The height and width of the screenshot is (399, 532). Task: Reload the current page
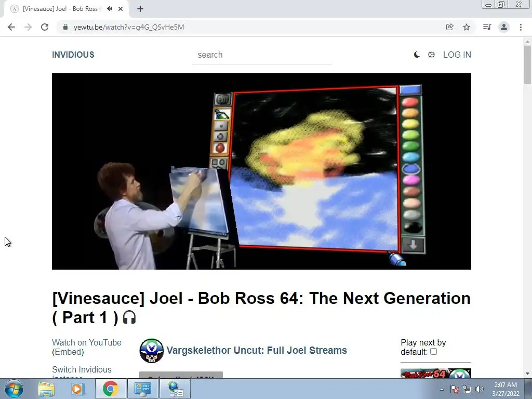click(x=45, y=27)
